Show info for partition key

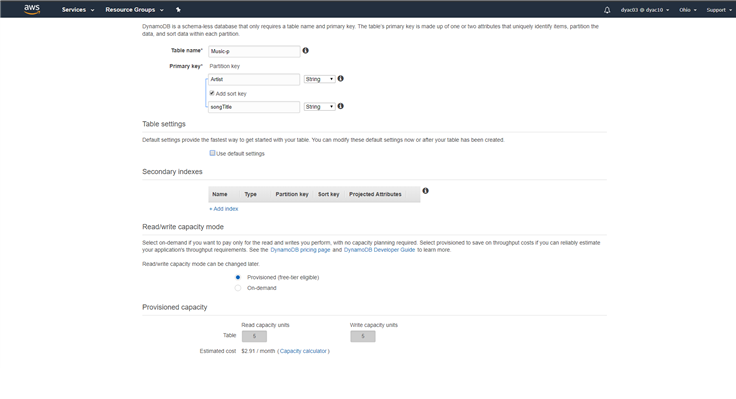click(341, 79)
